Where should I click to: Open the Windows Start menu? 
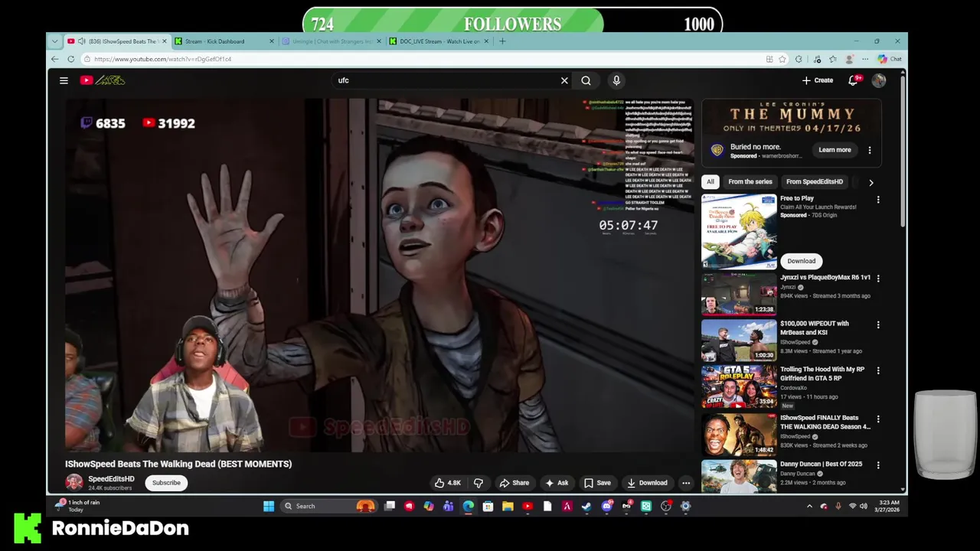tap(269, 506)
